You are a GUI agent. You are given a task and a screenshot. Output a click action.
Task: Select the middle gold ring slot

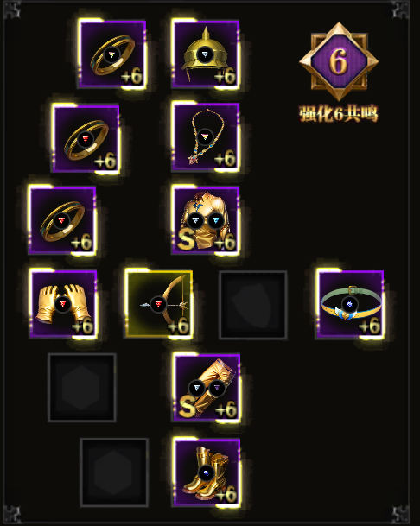pyautogui.click(x=86, y=138)
